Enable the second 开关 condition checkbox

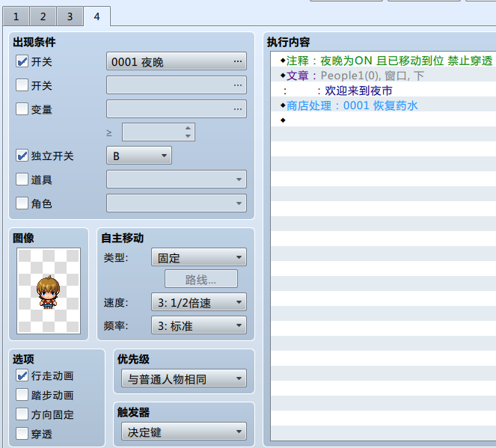coord(22,85)
